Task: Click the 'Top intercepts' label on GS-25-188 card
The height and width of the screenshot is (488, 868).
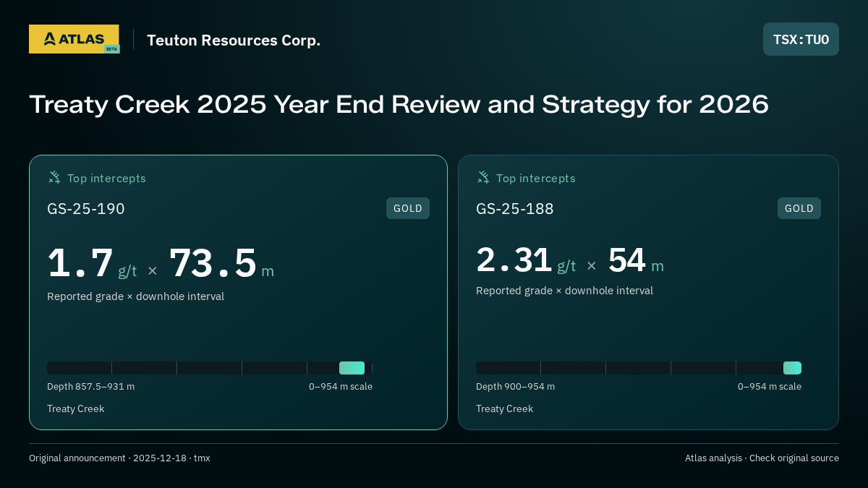Action: coord(535,179)
